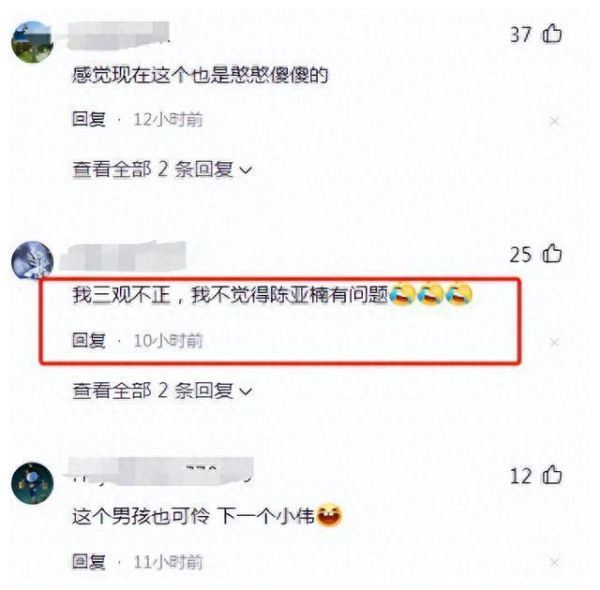Viewport: 600px width, 590px height.
Task: Select the comment text 这个男孩也可怜 下一个小伟
Action: point(193,516)
